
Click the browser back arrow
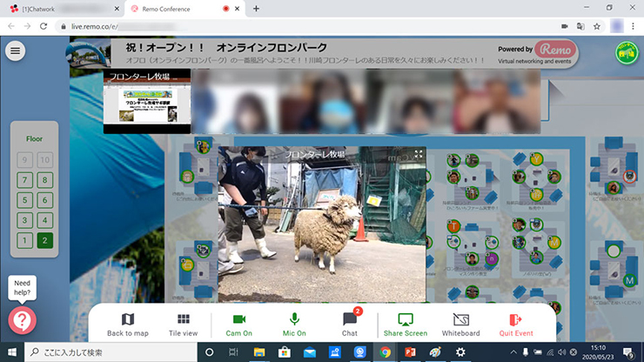[x=11, y=26]
